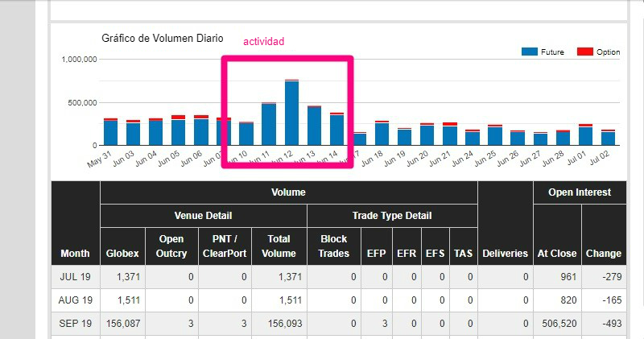Select the SEP 19 month row
The height and width of the screenshot is (339, 644).
[76, 323]
